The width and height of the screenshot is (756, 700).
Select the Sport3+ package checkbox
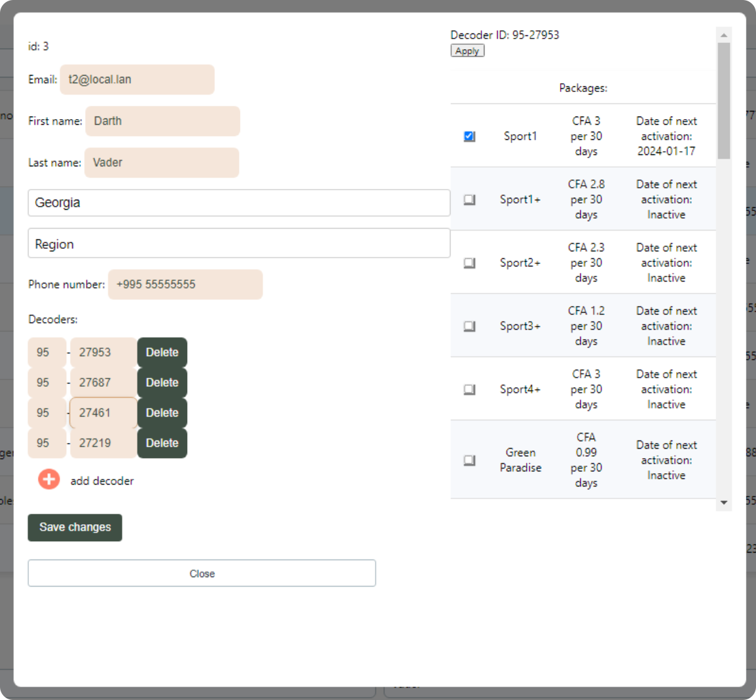(469, 326)
